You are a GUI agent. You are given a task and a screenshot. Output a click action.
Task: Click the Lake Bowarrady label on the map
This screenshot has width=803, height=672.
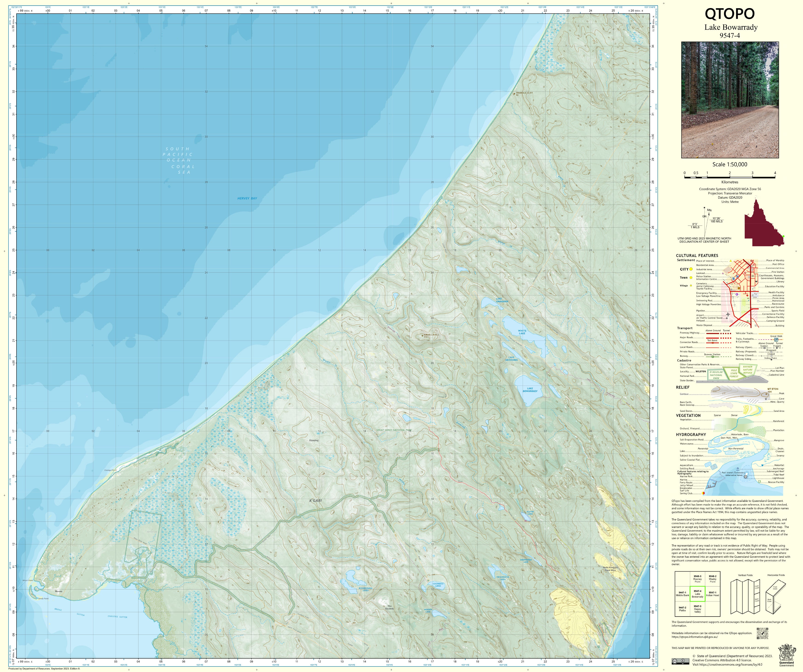530,390
